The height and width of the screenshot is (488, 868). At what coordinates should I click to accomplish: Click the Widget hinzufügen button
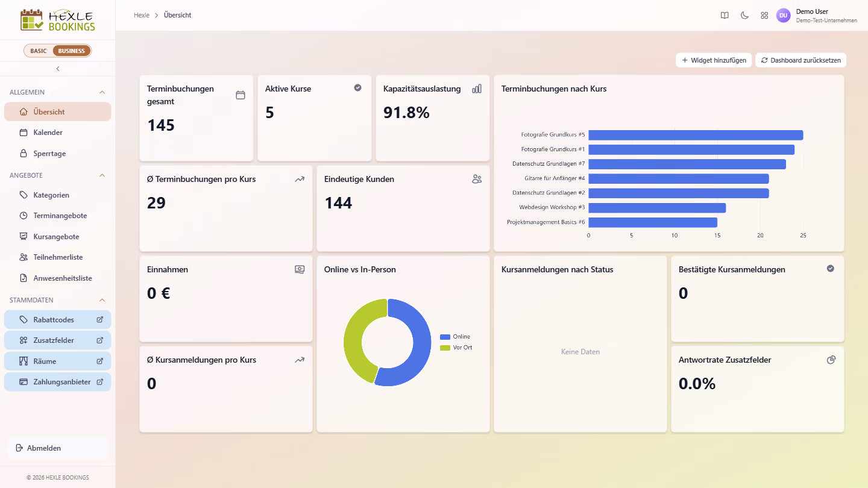(x=714, y=60)
